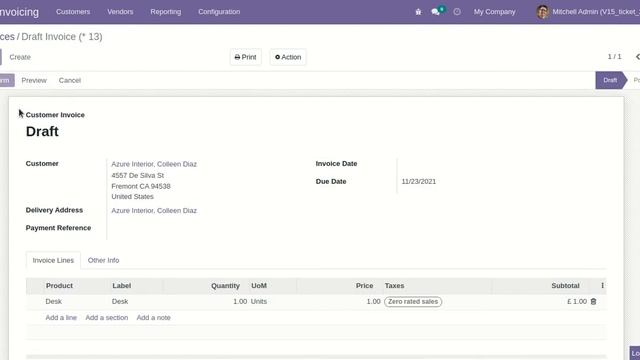Viewport: 640px width, 360px height.
Task: Click Draft Invoice breadcrumb title
Action: pyautogui.click(x=62, y=37)
